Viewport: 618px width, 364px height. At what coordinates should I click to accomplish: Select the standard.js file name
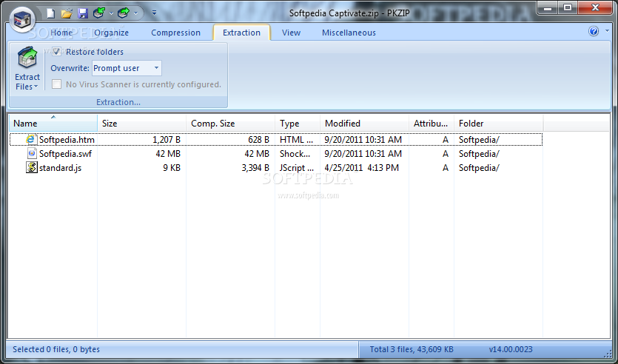60,168
